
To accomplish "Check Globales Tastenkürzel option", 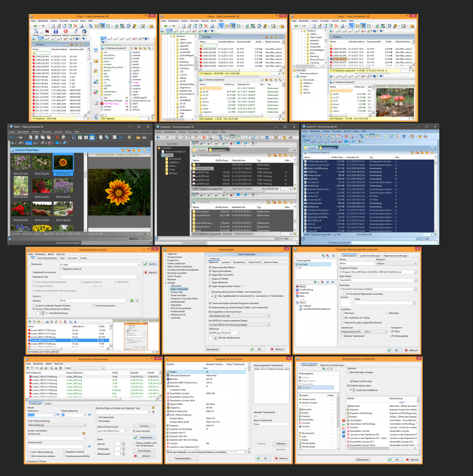I will (342, 336).
